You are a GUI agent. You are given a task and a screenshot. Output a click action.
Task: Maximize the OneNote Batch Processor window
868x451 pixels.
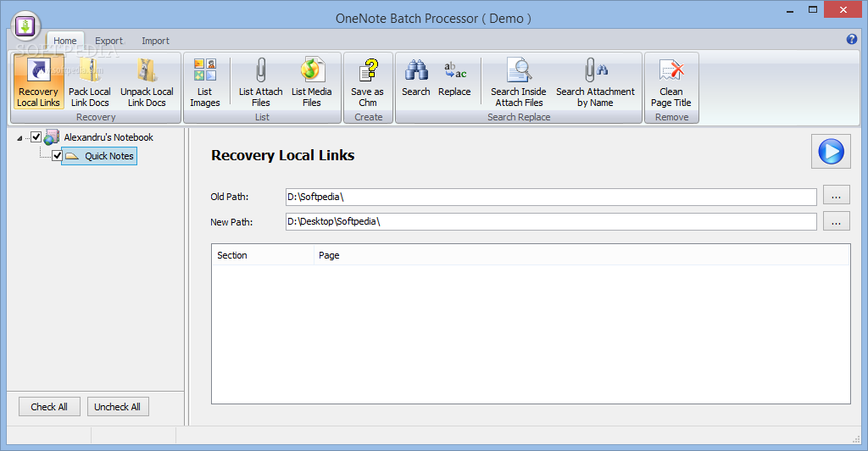pyautogui.click(x=813, y=10)
